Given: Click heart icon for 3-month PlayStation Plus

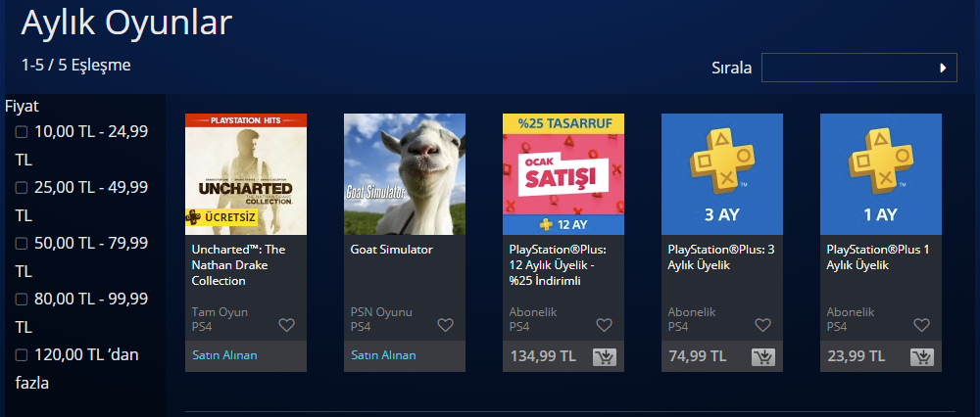Looking at the screenshot, I should coord(762,325).
